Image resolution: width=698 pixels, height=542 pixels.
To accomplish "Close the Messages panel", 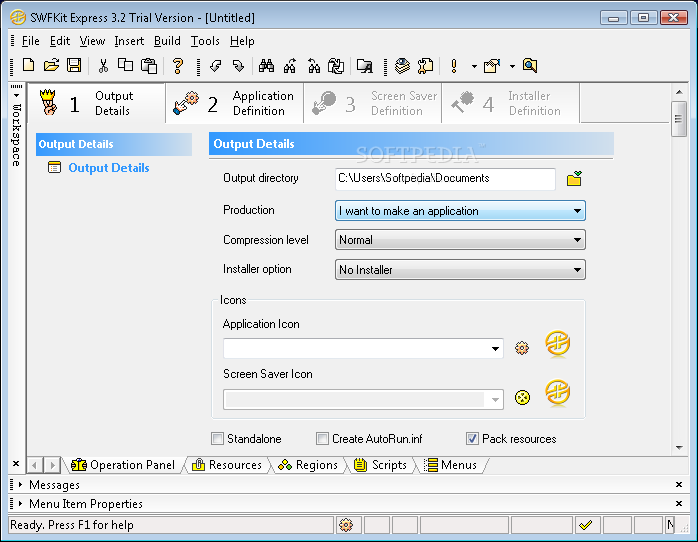I will point(679,485).
